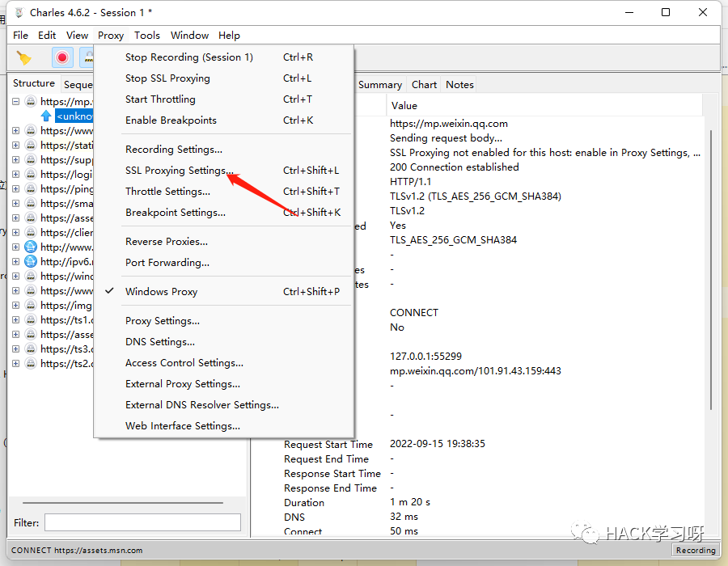This screenshot has height=566, width=728.
Task: Open Access Control Settings menu entry
Action: click(223, 363)
